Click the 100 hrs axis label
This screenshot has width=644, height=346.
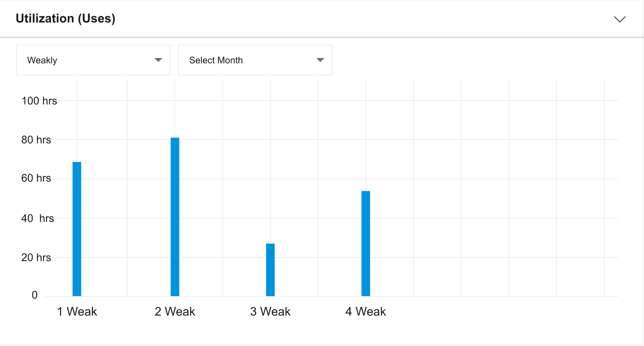pos(39,101)
